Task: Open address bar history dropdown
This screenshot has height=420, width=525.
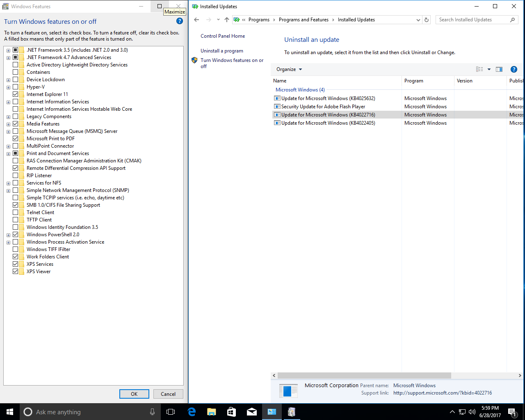Action: 418,20
